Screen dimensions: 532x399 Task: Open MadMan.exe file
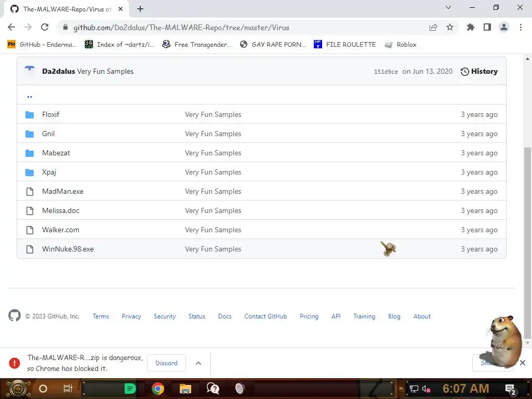pos(63,191)
